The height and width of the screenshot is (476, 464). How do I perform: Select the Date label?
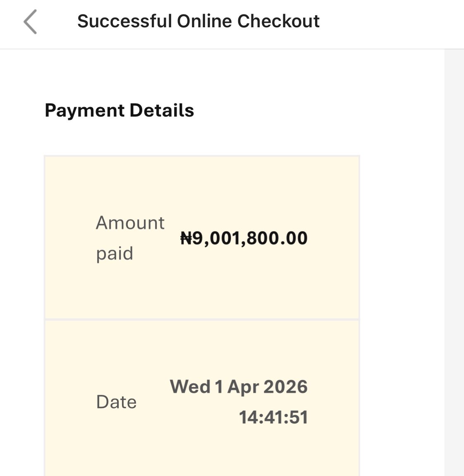(116, 402)
